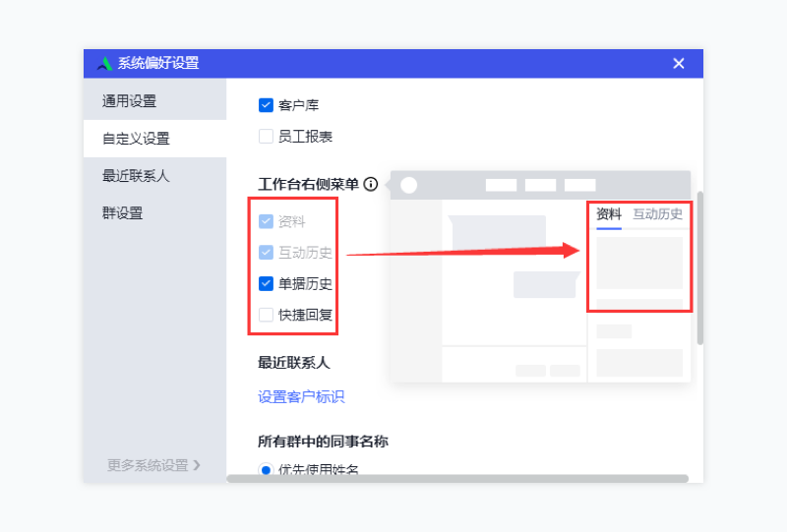
Task: Open the 群设置 tab
Action: coord(155,212)
